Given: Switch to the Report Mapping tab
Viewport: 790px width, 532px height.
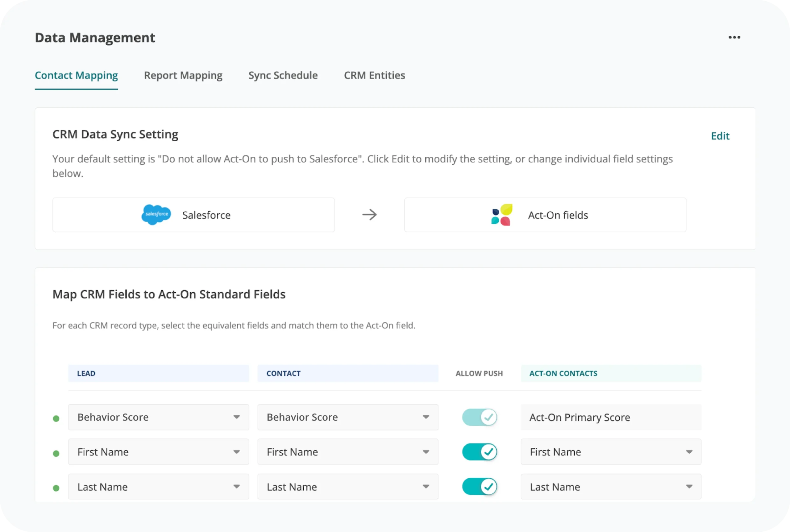Looking at the screenshot, I should point(183,75).
